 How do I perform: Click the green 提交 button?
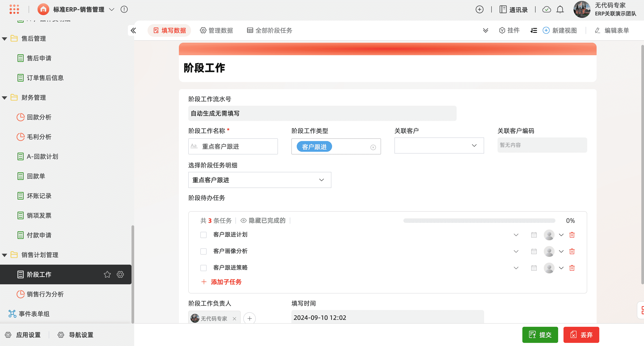click(x=540, y=335)
